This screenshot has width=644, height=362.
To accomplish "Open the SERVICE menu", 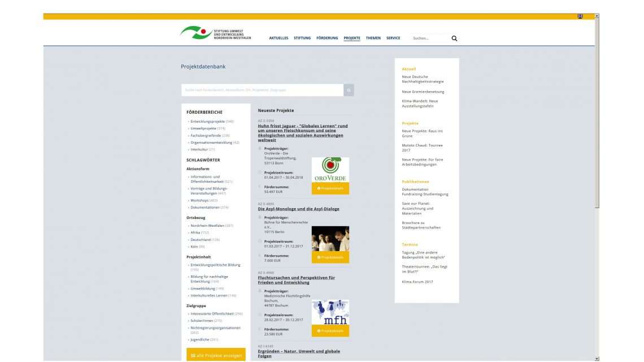I will [x=393, y=38].
